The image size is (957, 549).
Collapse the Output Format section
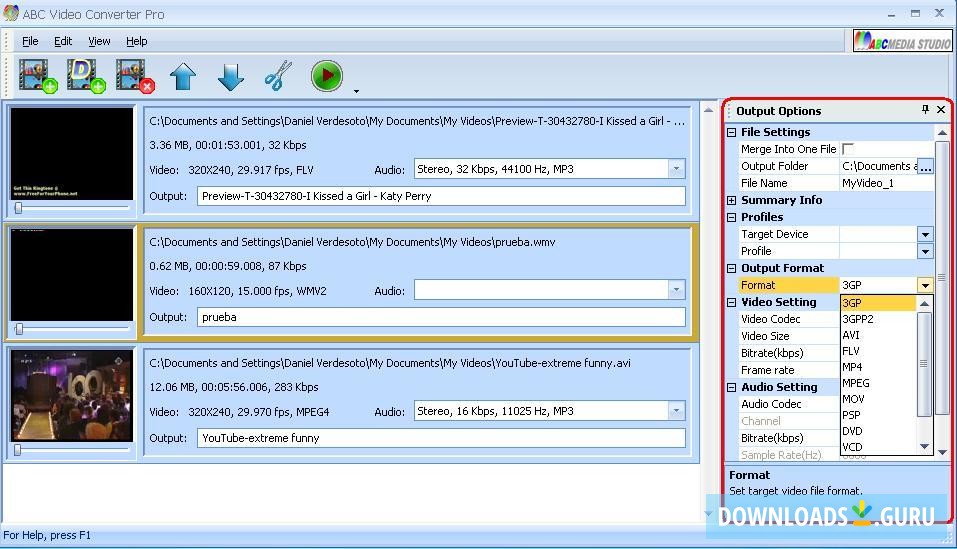coord(731,268)
